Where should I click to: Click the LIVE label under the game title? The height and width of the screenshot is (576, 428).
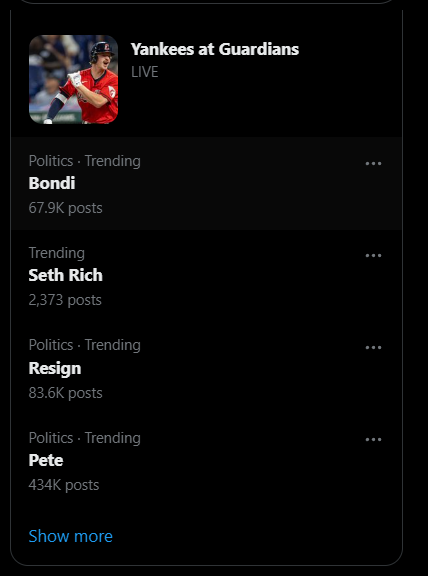click(x=145, y=72)
